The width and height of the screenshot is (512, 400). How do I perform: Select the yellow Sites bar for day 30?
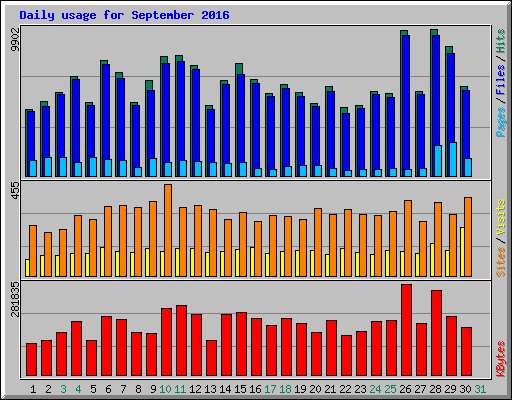[462, 252]
